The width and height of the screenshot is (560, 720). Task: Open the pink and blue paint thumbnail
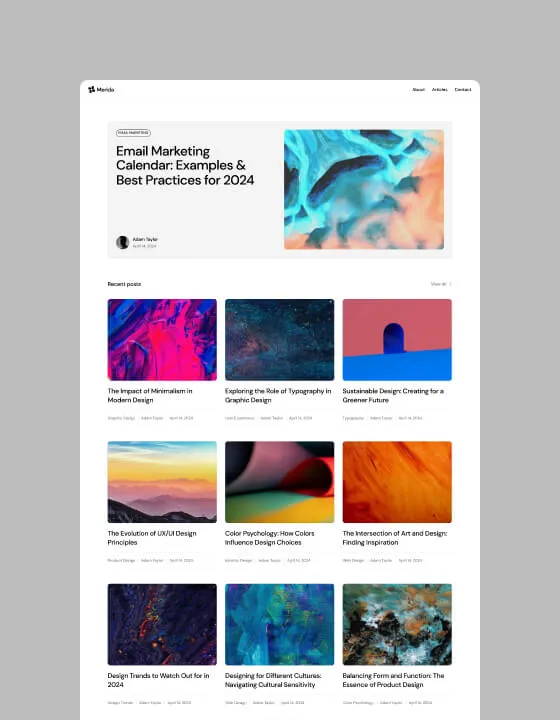(162, 340)
